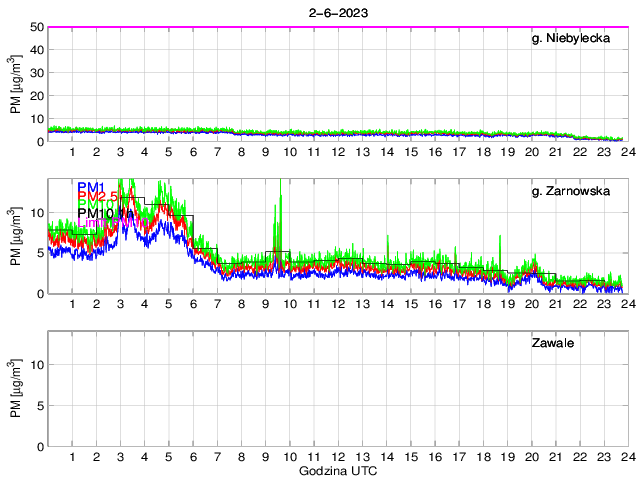Click the blue PM1 legend label

(x=92, y=186)
